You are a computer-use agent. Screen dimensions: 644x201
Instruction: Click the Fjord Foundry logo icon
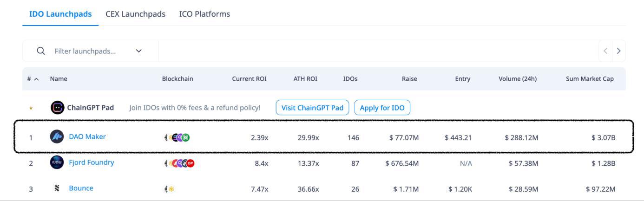pos(57,163)
